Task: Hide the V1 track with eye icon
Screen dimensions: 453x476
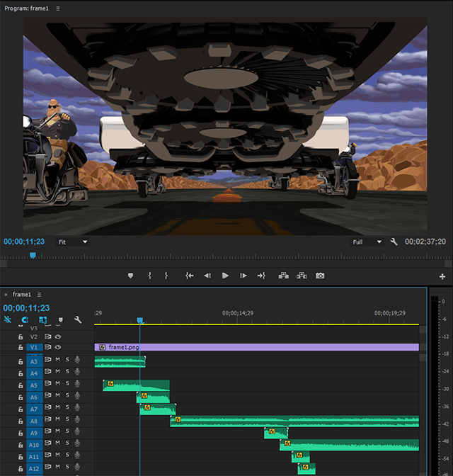Action: click(x=58, y=347)
